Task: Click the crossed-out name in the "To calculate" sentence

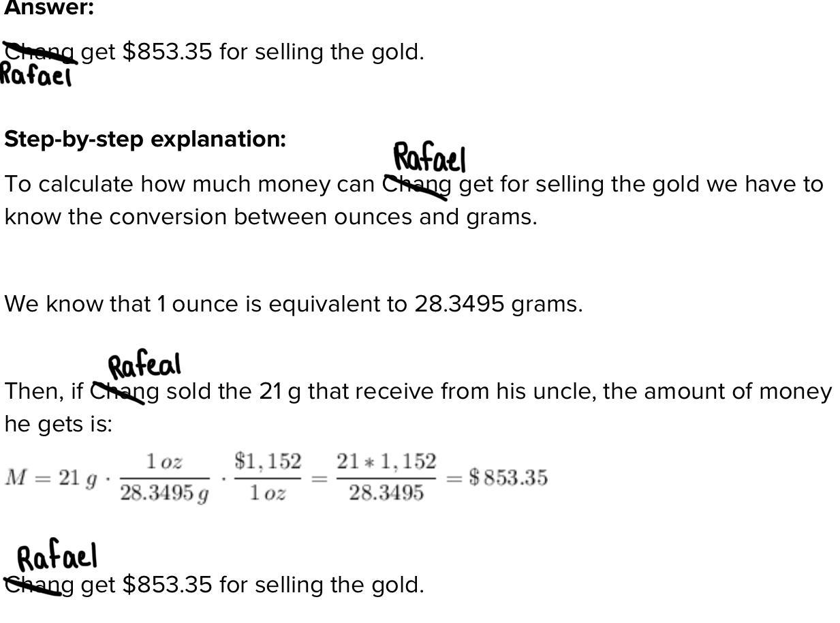Action: (x=416, y=185)
